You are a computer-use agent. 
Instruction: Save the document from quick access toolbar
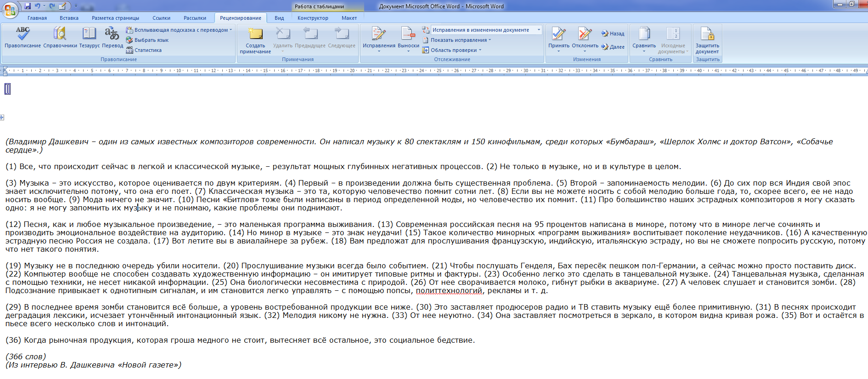tap(28, 6)
